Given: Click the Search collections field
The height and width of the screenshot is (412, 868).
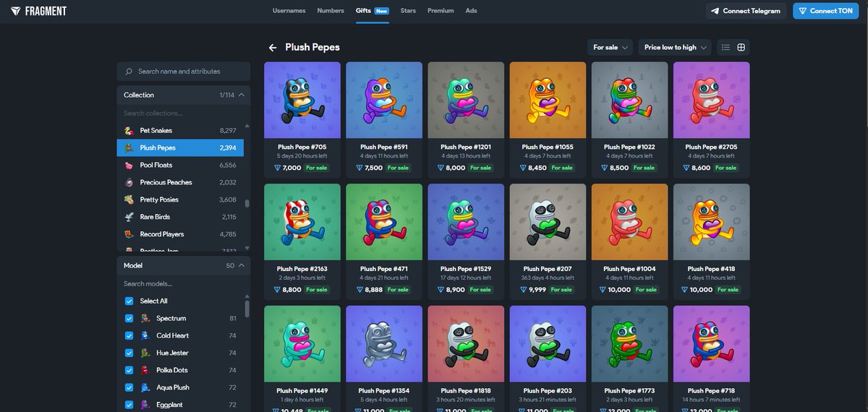Looking at the screenshot, I should click(184, 113).
